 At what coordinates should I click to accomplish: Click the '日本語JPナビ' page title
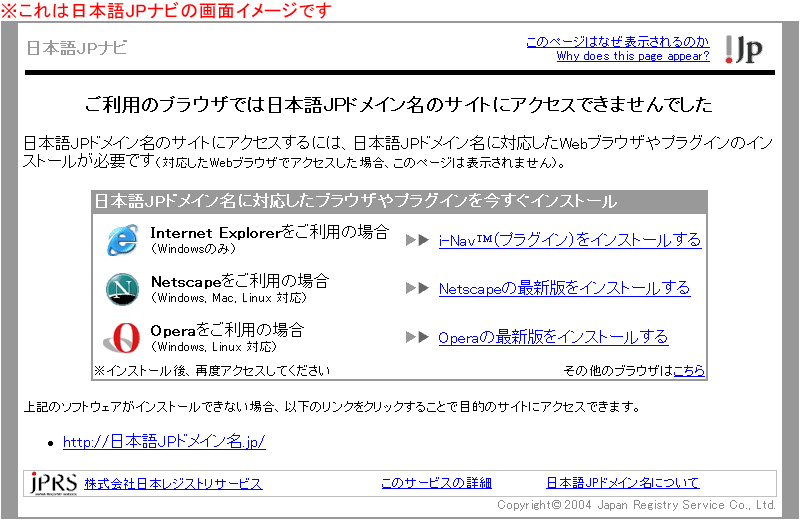(x=77, y=48)
